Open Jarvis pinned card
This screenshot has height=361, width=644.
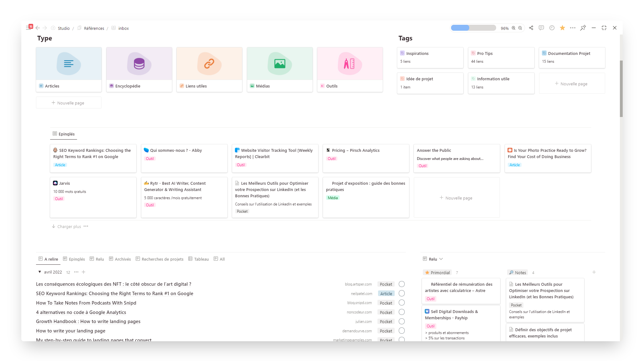[x=93, y=197]
